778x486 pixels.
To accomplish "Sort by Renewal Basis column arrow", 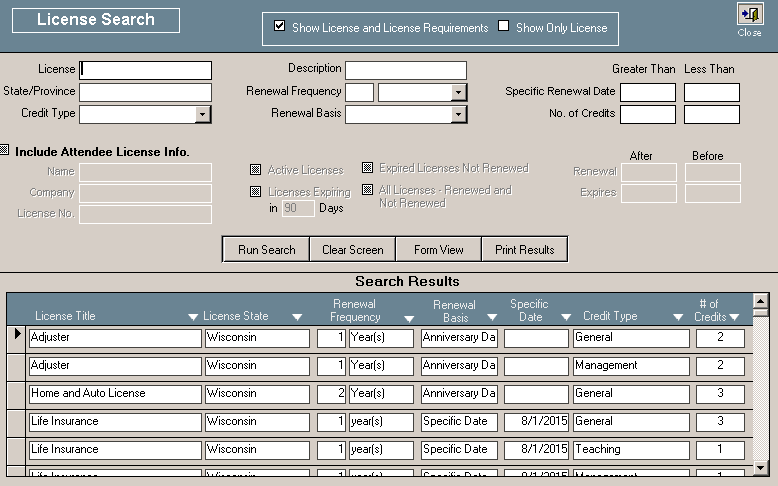I will (x=492, y=317).
